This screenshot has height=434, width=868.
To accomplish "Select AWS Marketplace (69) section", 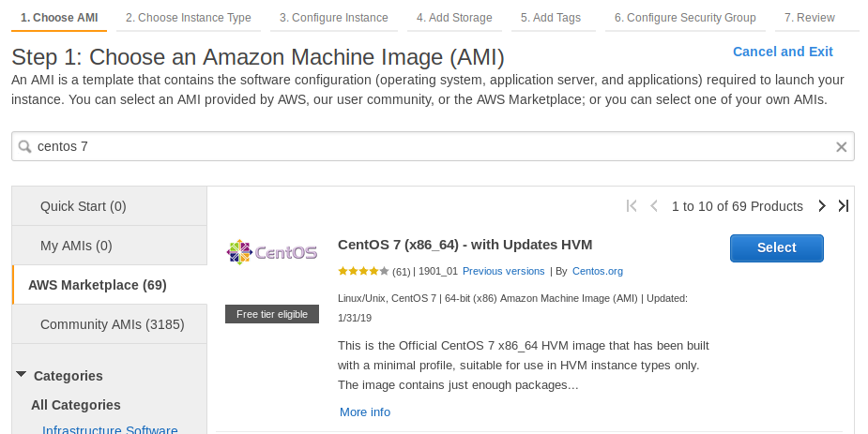I will (x=110, y=285).
